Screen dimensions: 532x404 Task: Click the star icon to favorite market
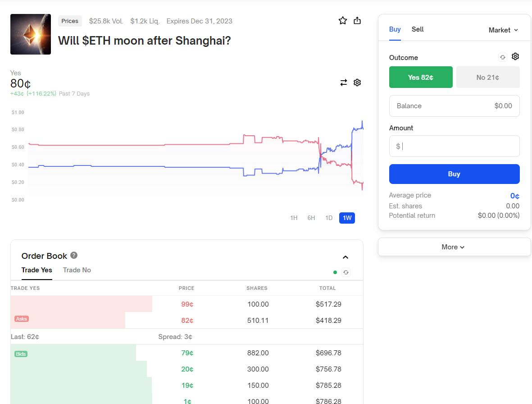pyautogui.click(x=343, y=21)
